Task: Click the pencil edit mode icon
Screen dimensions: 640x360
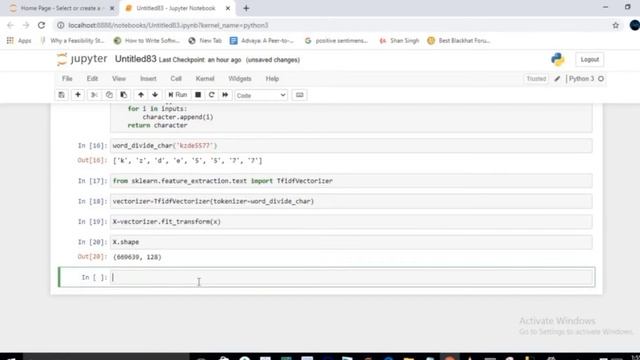Action: coord(557,79)
